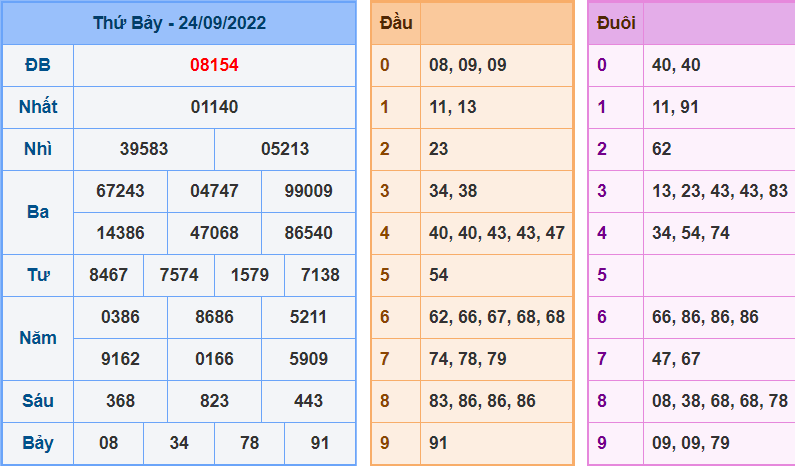Select Năm prize number 0166

(x=214, y=360)
